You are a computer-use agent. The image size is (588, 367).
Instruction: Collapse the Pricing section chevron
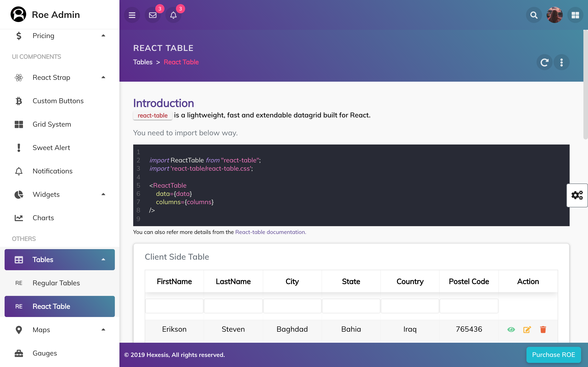pos(103,35)
